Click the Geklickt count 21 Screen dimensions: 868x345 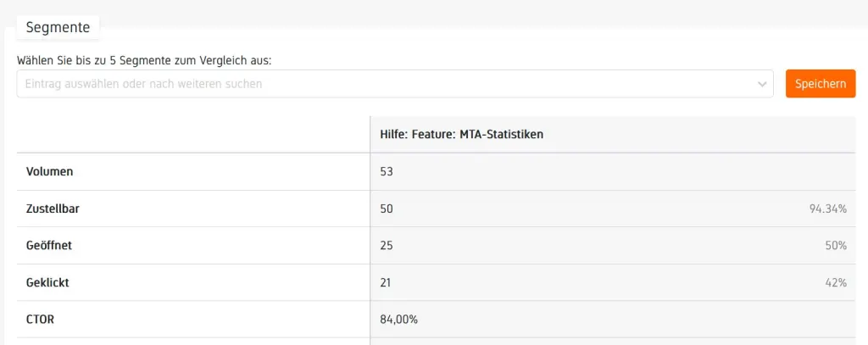tap(386, 282)
